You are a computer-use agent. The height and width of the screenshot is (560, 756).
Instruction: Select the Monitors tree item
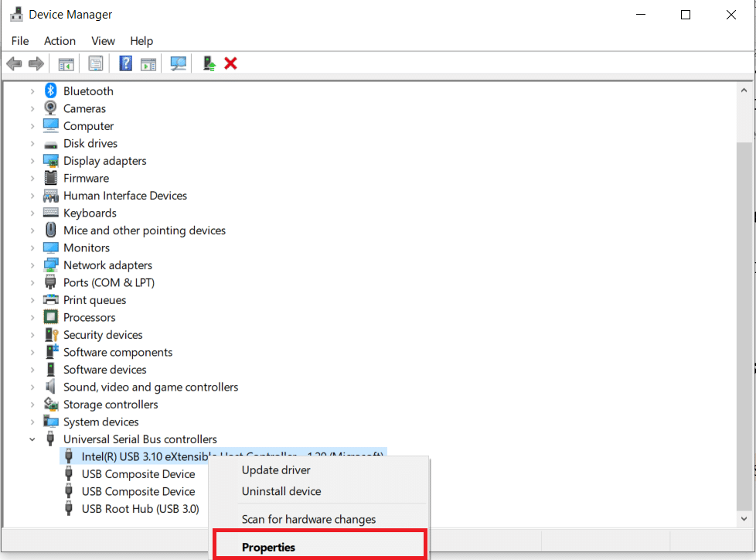click(87, 248)
